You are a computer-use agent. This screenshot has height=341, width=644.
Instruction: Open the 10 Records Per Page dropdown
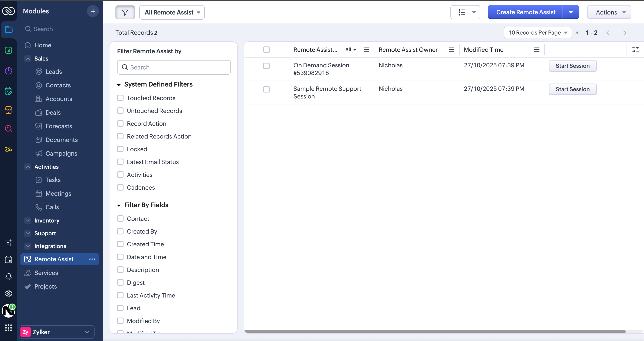coord(538,33)
